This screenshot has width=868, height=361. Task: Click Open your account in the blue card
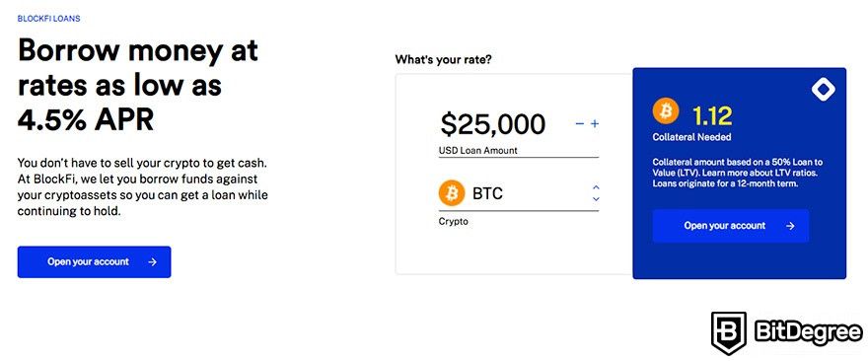coord(731,226)
